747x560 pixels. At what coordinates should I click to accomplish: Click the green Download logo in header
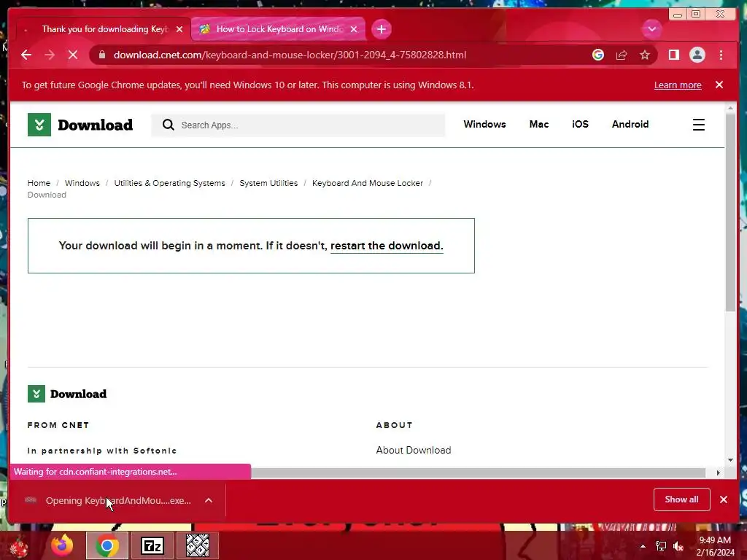[x=80, y=125]
